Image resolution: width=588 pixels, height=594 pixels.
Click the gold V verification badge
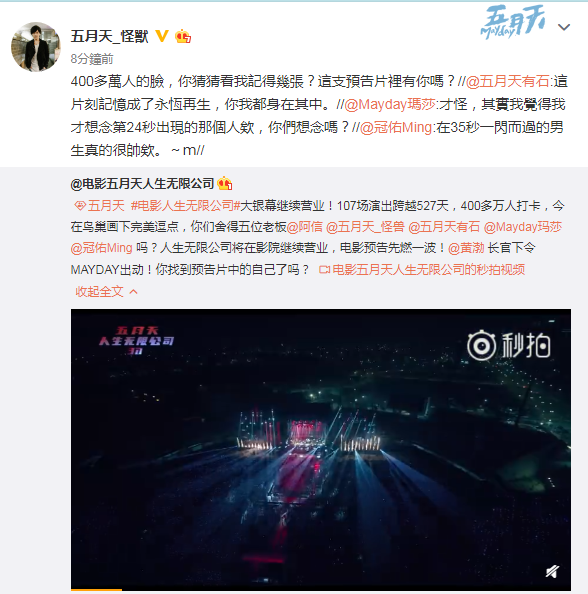[163, 36]
